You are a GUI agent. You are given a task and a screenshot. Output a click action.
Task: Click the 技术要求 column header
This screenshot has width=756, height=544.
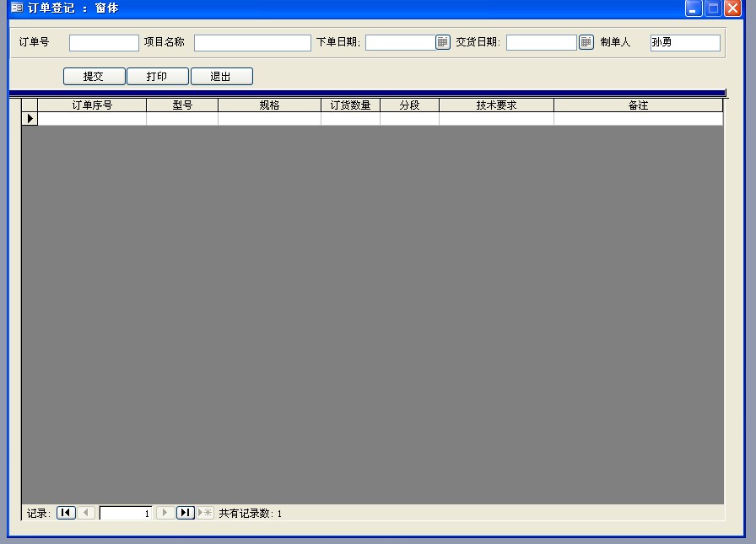pos(496,105)
